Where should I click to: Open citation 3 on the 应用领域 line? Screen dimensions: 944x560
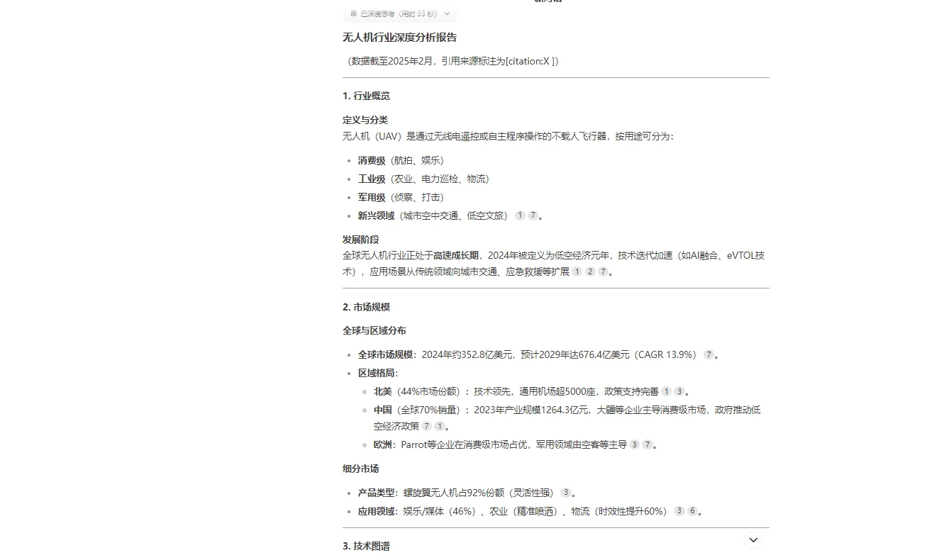679,511
